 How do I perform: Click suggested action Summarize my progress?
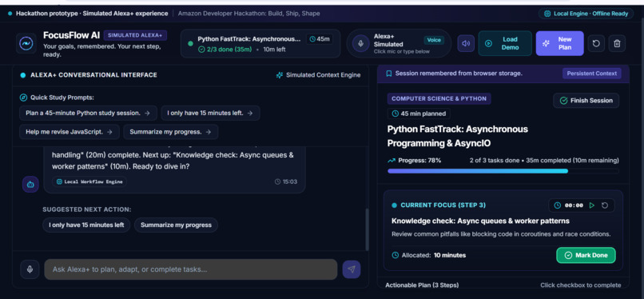pos(176,225)
